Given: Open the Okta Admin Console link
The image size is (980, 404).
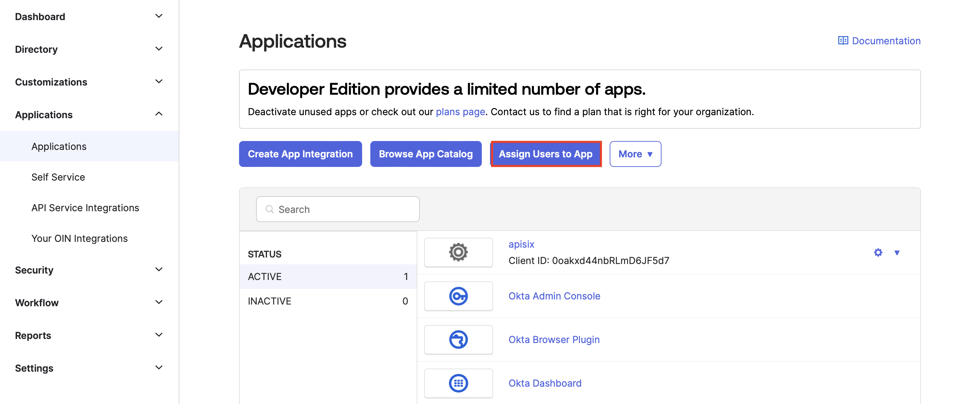Looking at the screenshot, I should (554, 296).
